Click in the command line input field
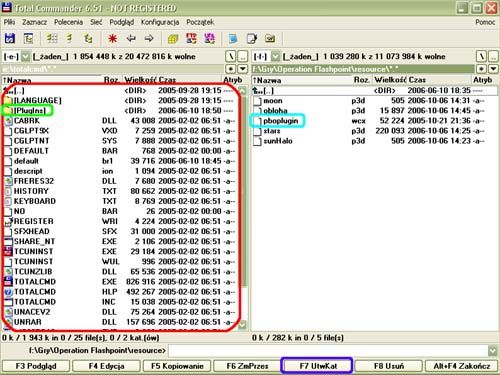The image size is (500, 375). click(x=328, y=351)
